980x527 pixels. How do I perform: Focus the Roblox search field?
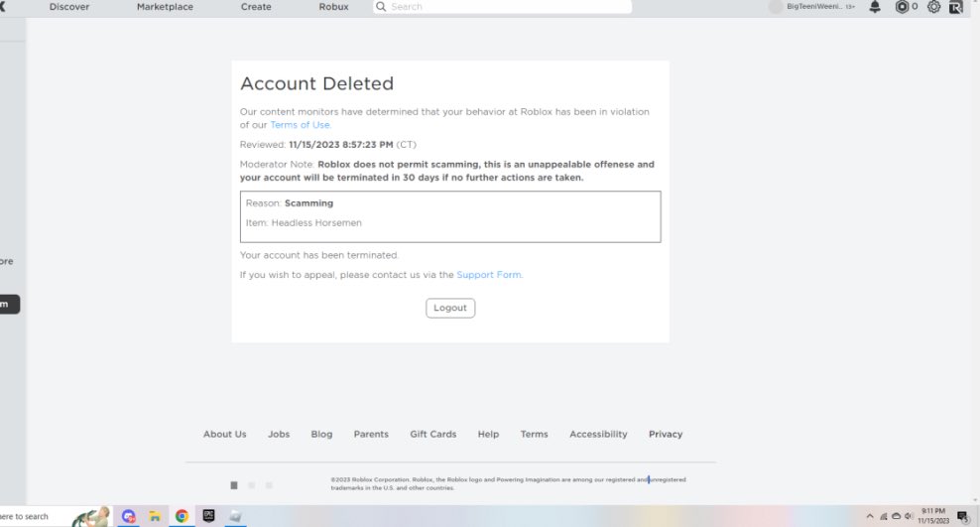(503, 7)
